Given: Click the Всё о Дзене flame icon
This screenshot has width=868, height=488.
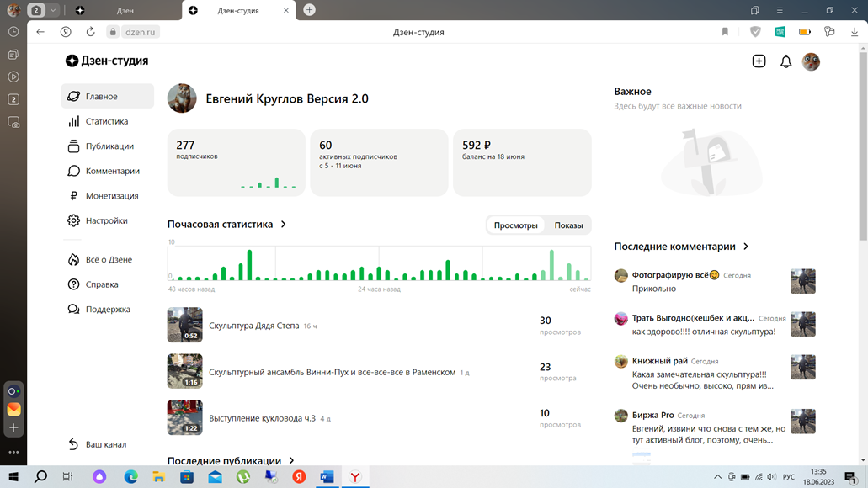Looking at the screenshot, I should pyautogui.click(x=73, y=259).
